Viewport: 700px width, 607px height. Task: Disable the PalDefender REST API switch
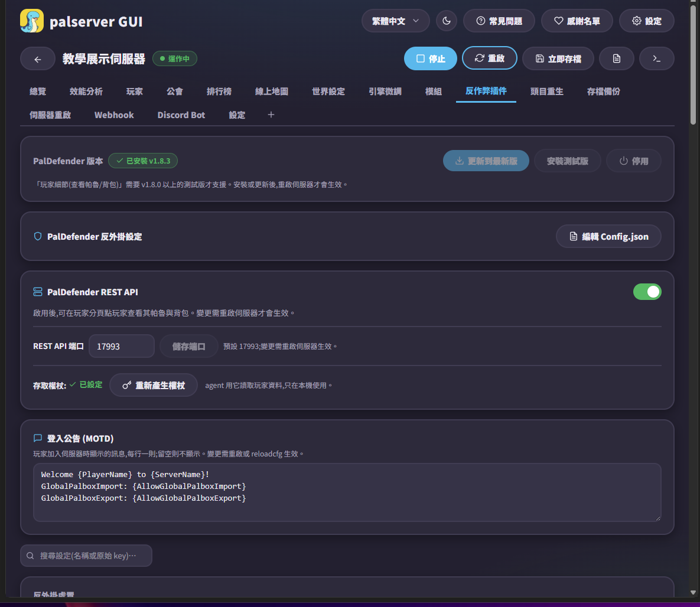(647, 292)
